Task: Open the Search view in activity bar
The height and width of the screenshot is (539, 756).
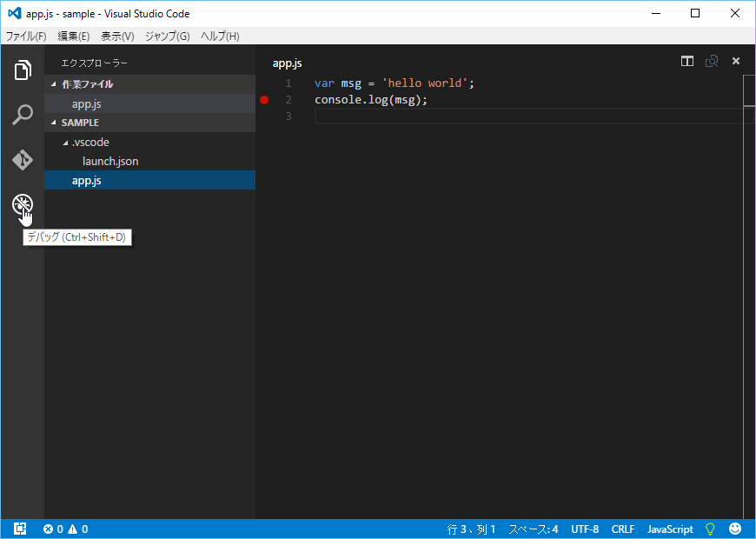Action: click(x=23, y=115)
